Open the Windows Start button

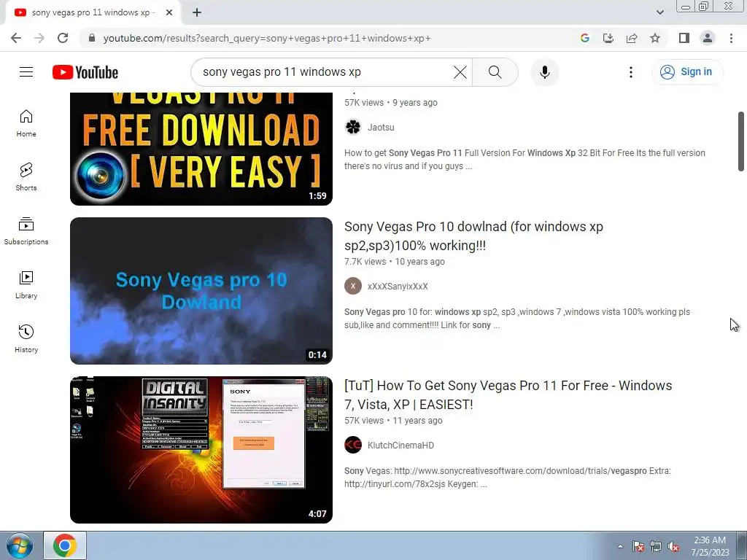pos(19,546)
